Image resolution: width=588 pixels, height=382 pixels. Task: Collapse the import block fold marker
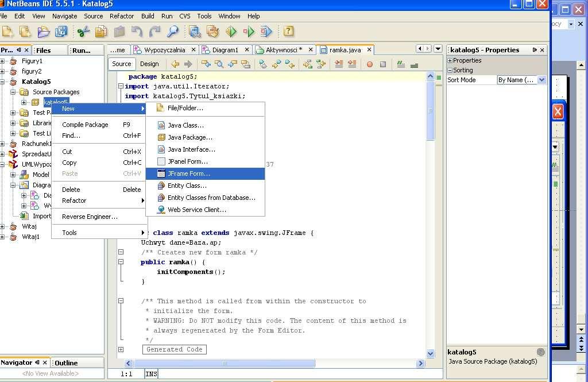(121, 86)
